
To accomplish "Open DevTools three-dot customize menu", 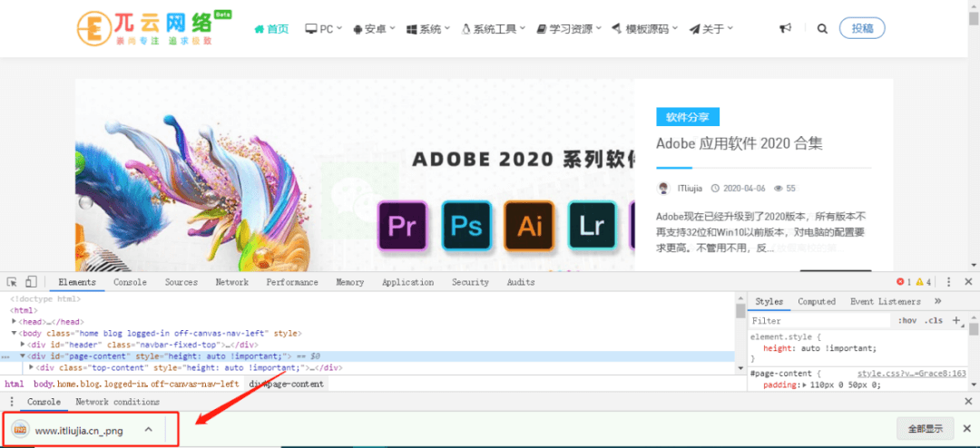I will 949,282.
